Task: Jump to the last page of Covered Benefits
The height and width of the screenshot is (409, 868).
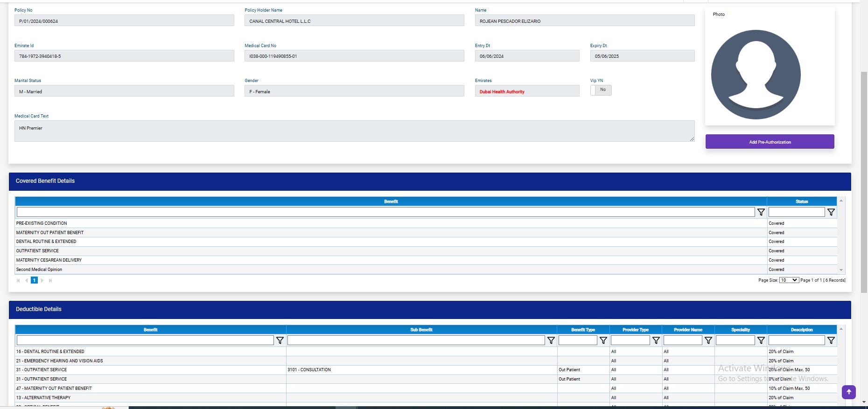Action: 50,280
